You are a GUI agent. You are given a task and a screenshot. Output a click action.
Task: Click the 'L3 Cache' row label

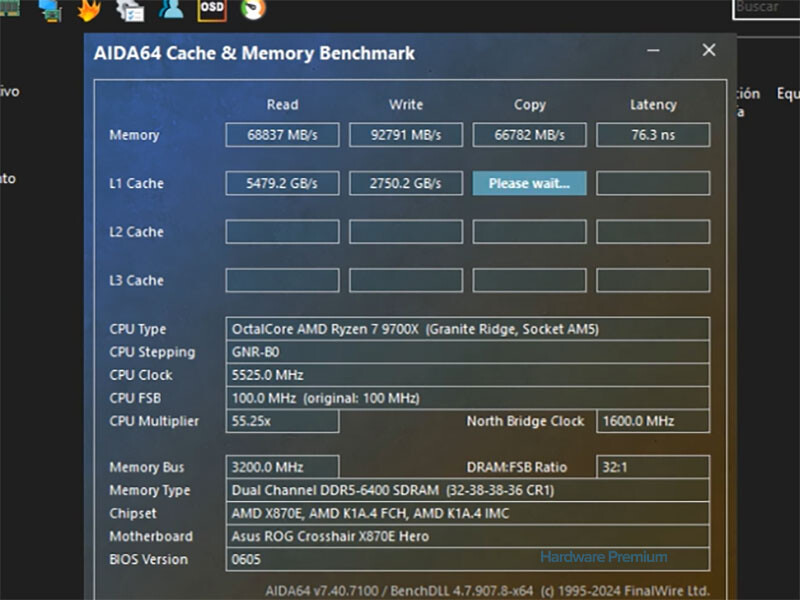click(137, 280)
